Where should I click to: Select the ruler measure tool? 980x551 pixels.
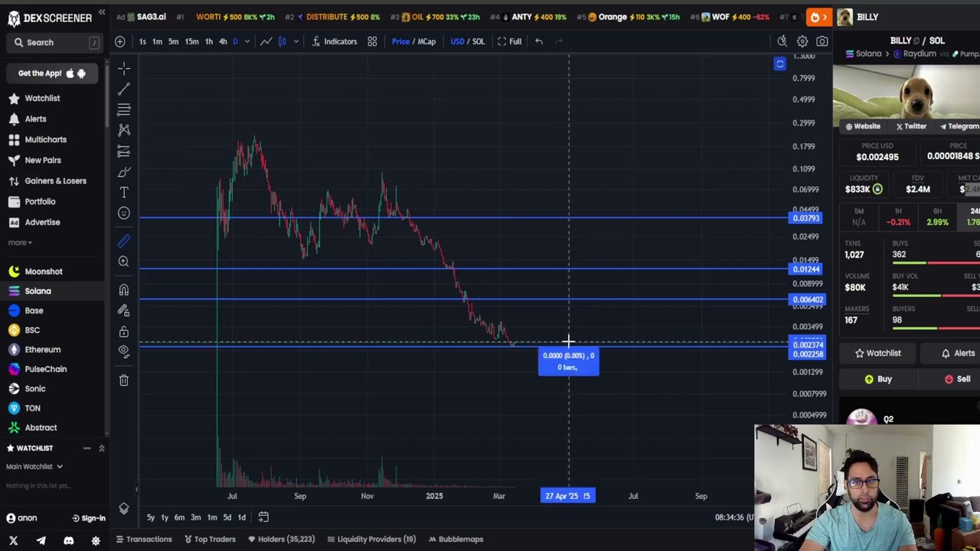[124, 241]
